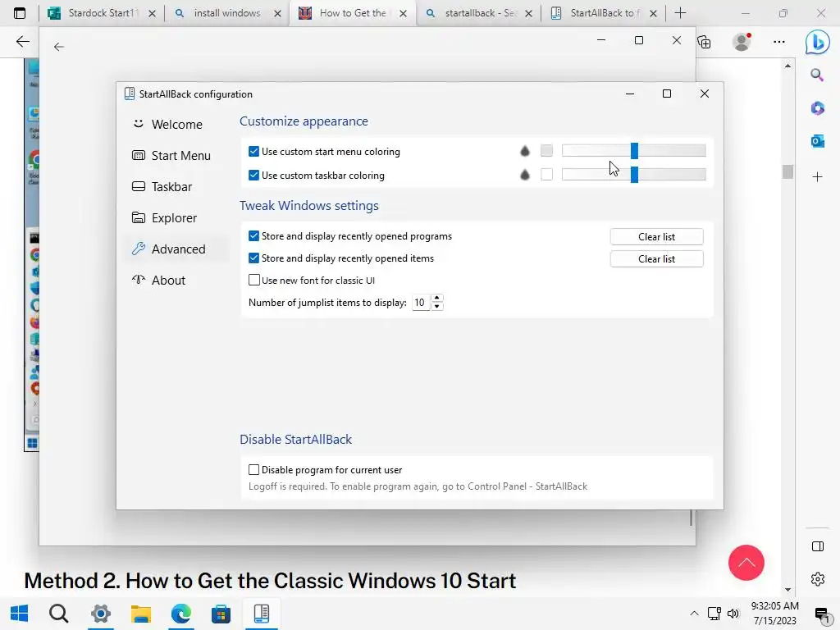Open the Edge profile menu
840x630 pixels.
(x=742, y=42)
